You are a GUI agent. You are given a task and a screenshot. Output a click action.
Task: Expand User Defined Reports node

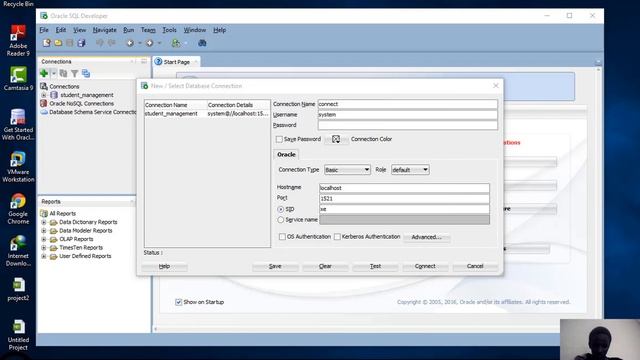pos(44,256)
